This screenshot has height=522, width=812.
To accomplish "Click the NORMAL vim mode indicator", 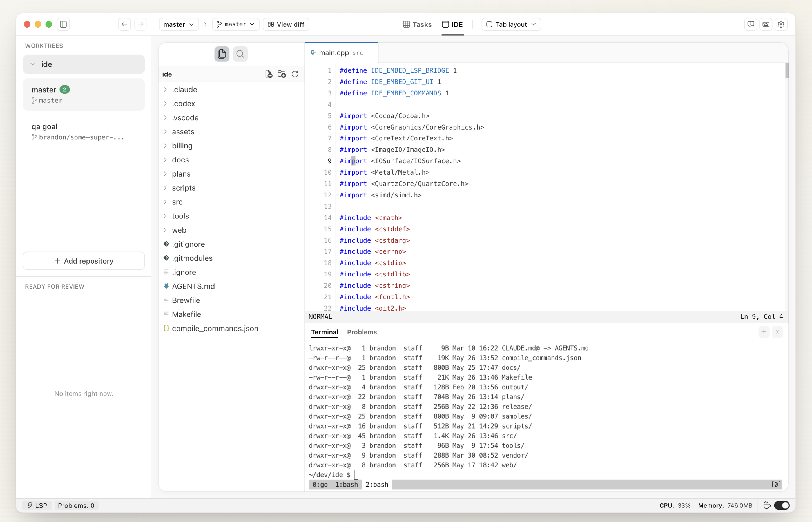I will pos(320,316).
